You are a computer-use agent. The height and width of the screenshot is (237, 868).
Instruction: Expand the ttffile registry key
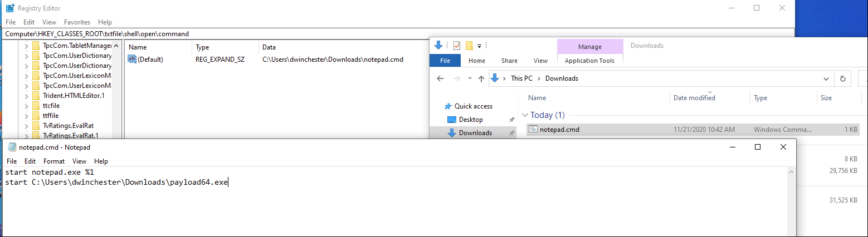(26, 116)
